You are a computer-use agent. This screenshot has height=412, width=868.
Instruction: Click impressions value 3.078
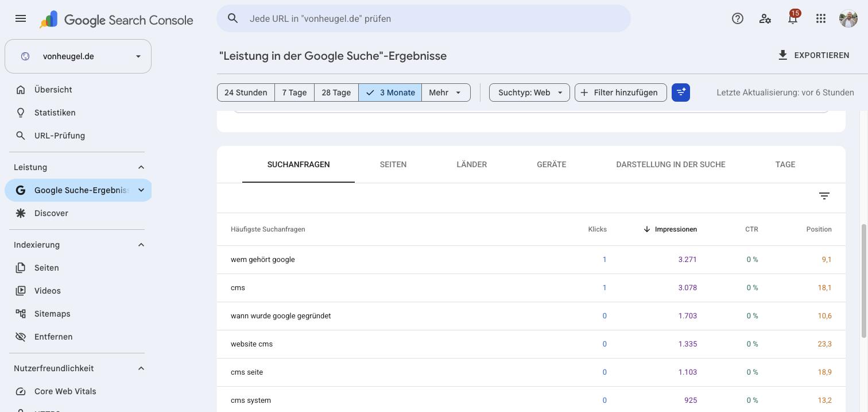687,288
